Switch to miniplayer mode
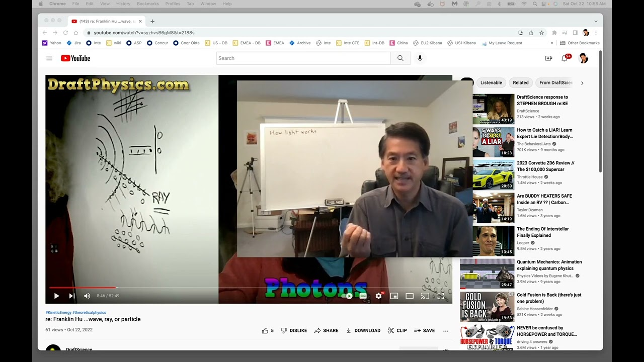 [x=394, y=296]
